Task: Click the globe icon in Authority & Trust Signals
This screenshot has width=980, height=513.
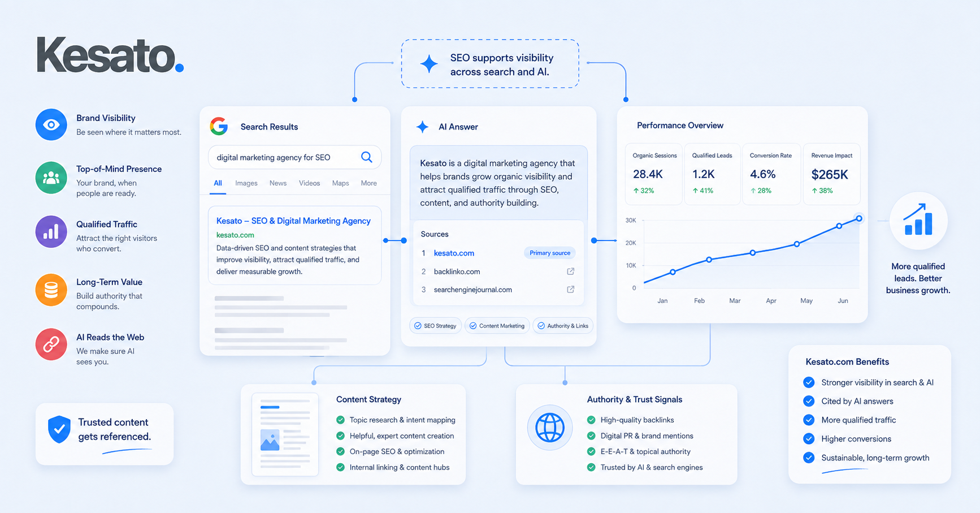Action: pyautogui.click(x=550, y=428)
